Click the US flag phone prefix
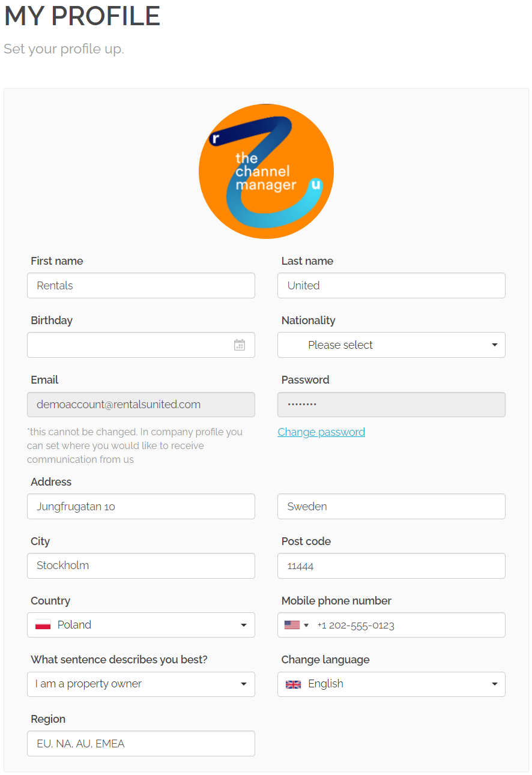This screenshot has width=532, height=775. click(x=292, y=625)
